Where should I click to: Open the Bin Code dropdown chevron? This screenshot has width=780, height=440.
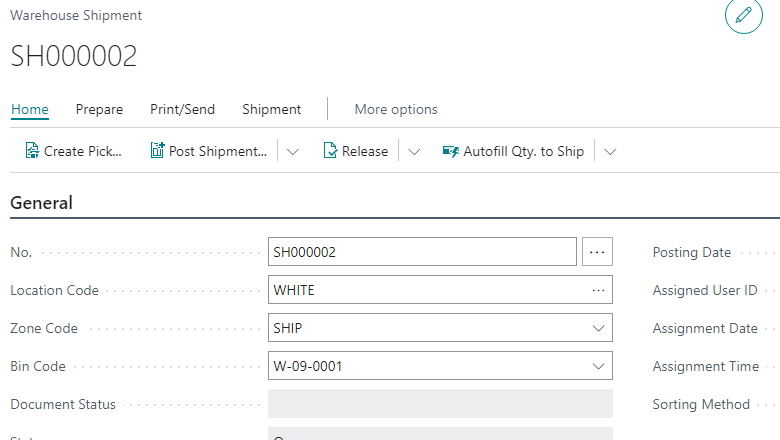(598, 366)
